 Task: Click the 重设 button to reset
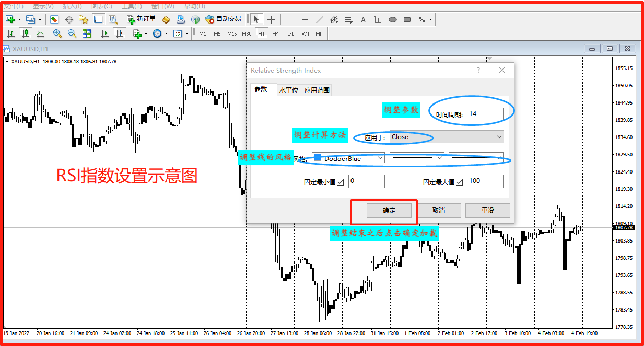tap(488, 210)
